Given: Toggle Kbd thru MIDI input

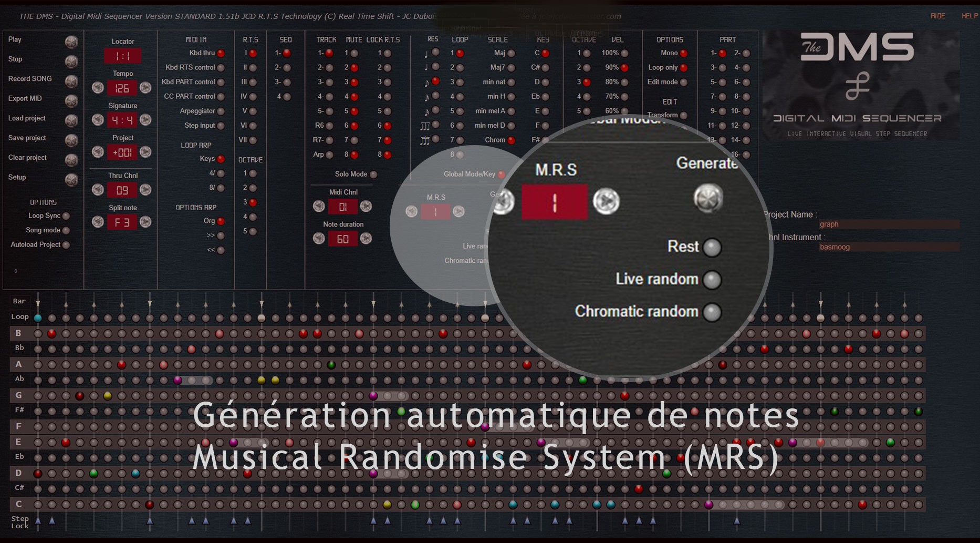Looking at the screenshot, I should pos(221,53).
